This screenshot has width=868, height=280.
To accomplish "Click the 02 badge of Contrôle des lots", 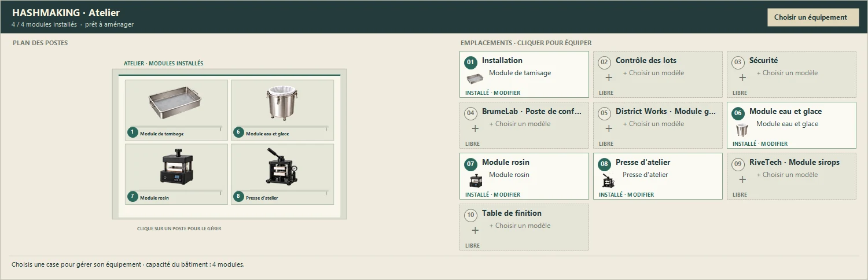I will pos(604,62).
